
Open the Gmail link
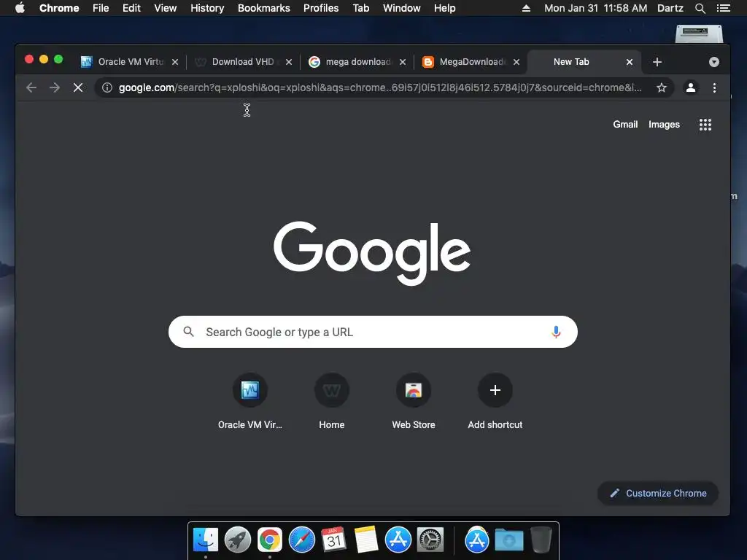point(625,124)
